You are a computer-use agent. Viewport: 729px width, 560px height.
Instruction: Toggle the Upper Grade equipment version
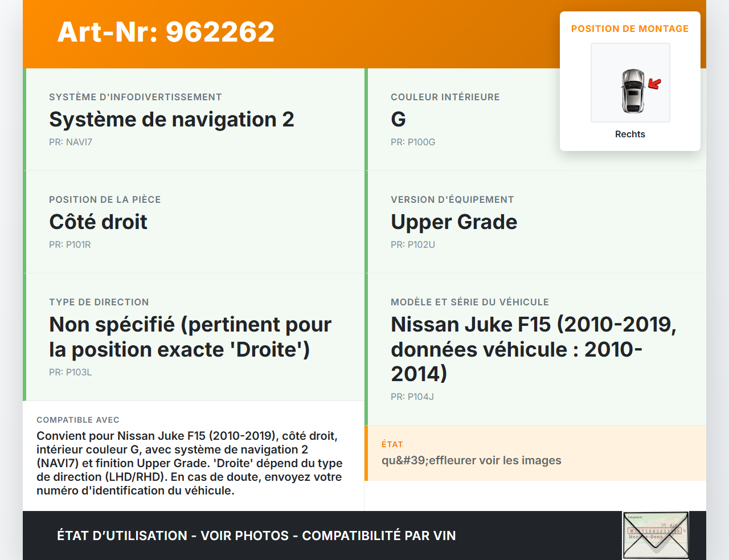[x=454, y=222]
